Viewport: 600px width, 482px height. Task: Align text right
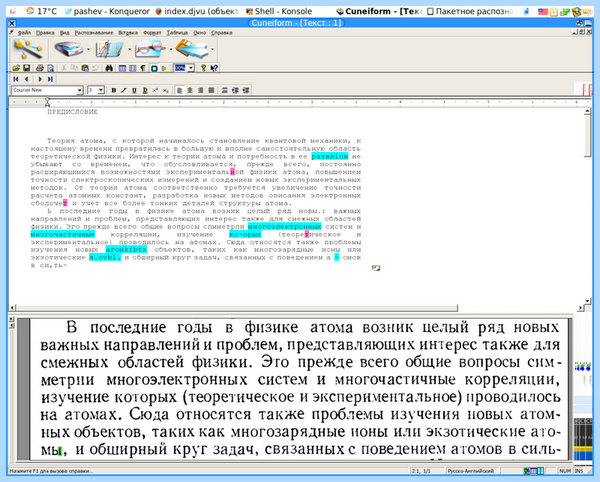(201, 90)
